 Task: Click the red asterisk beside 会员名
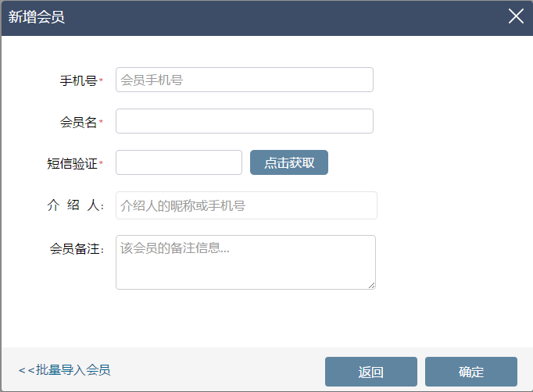point(101,121)
